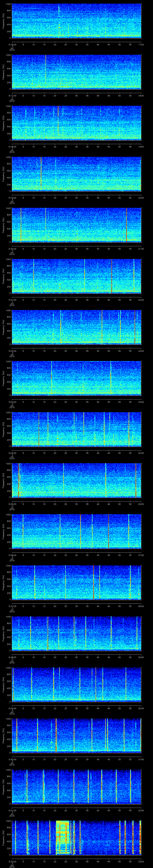
Task: Select the spectrogram panel starting at 5:21:00
Action: point(76,276)
